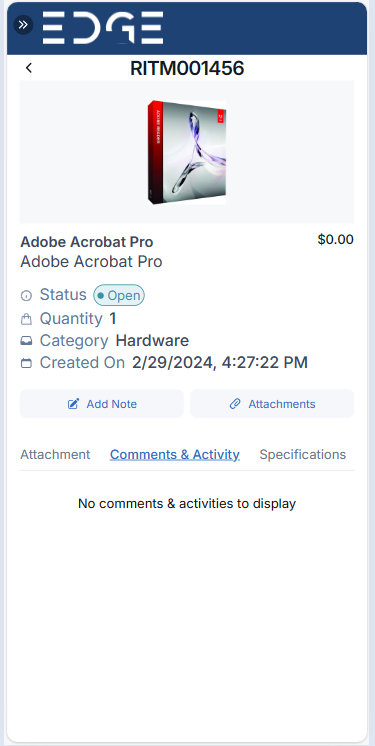Click the pencil icon on Add Note
Viewport: 375px width, 746px height.
click(x=73, y=404)
